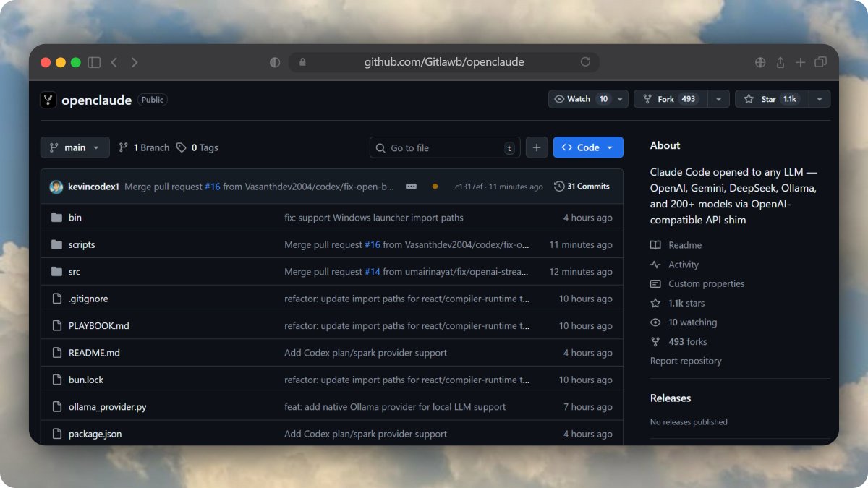Click the src folder icon
The width and height of the screenshot is (868, 488).
(57, 272)
